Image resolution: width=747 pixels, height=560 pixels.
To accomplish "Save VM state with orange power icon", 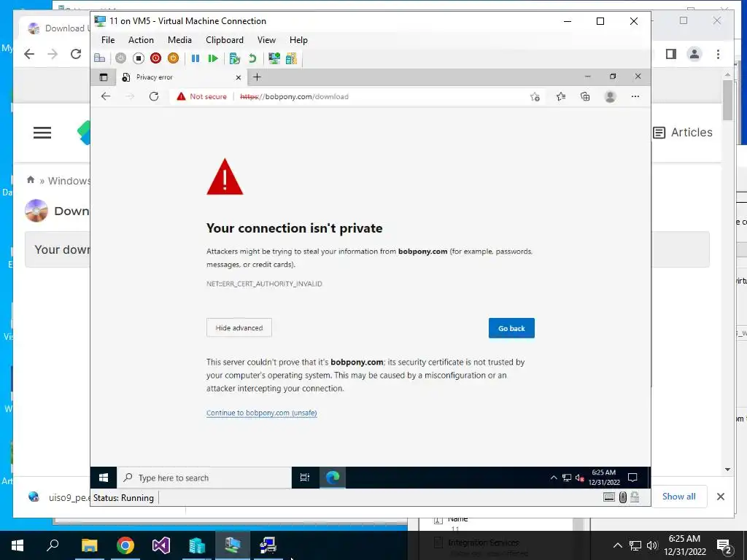I will (x=174, y=58).
